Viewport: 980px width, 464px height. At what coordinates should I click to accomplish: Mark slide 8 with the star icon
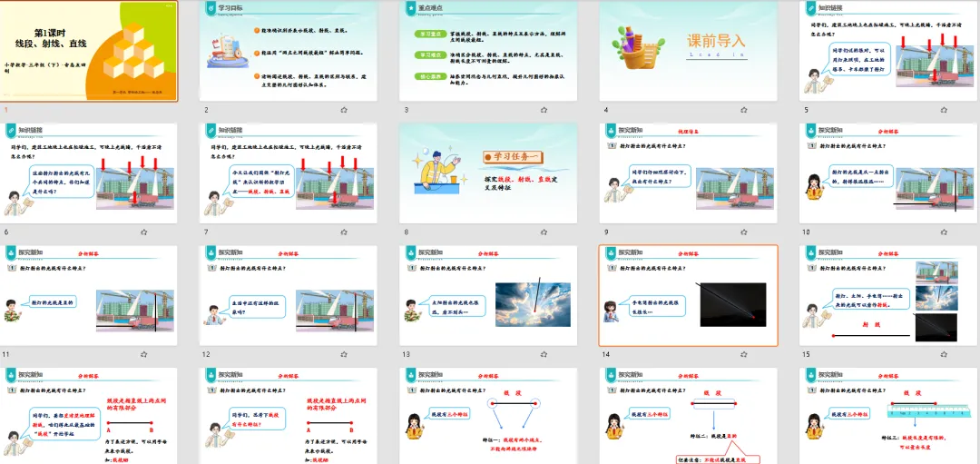click(x=544, y=232)
